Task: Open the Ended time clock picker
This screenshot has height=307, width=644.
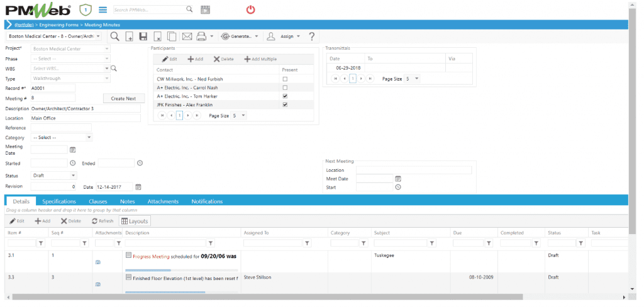Action: tap(140, 163)
